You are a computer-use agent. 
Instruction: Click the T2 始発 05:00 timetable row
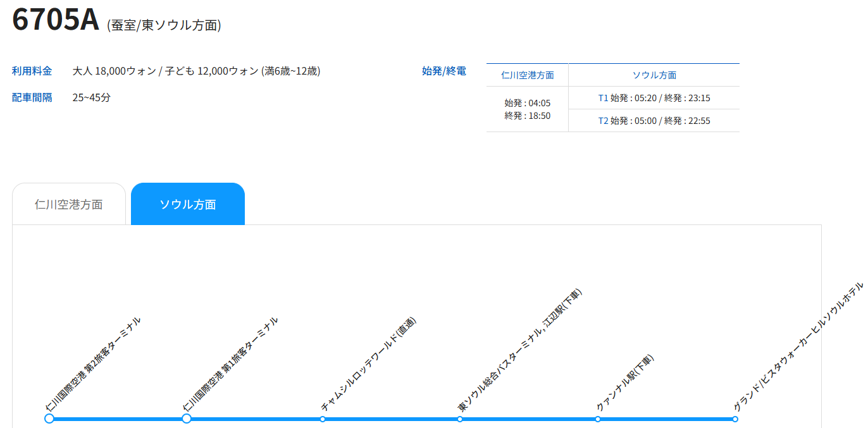(x=654, y=121)
